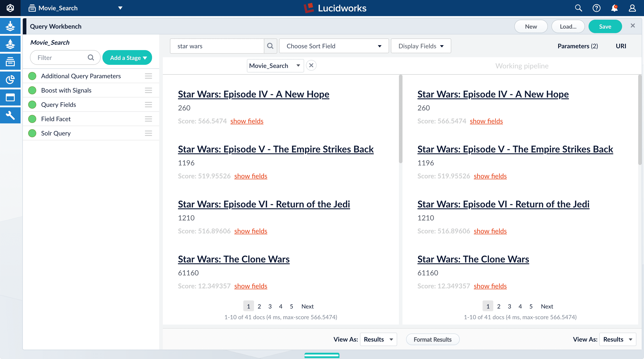Go to page 3 in left results
The image size is (644, 359).
(270, 306)
